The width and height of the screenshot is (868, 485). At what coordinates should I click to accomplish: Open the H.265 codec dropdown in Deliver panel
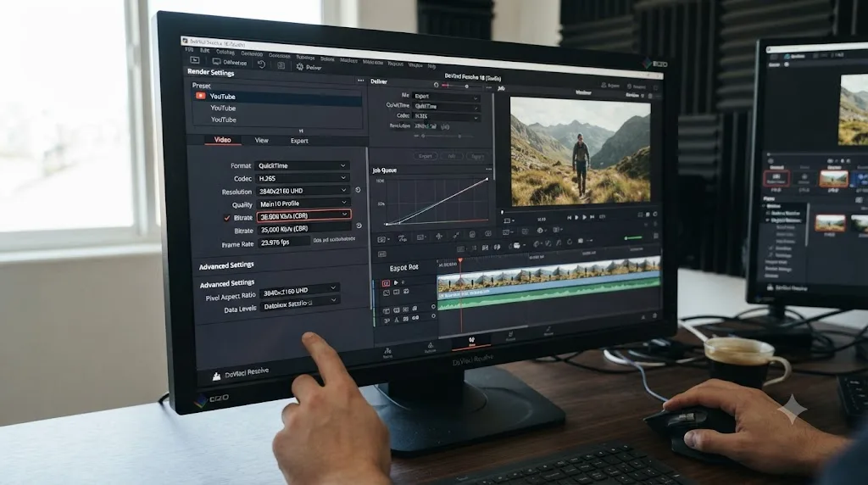[x=446, y=117]
